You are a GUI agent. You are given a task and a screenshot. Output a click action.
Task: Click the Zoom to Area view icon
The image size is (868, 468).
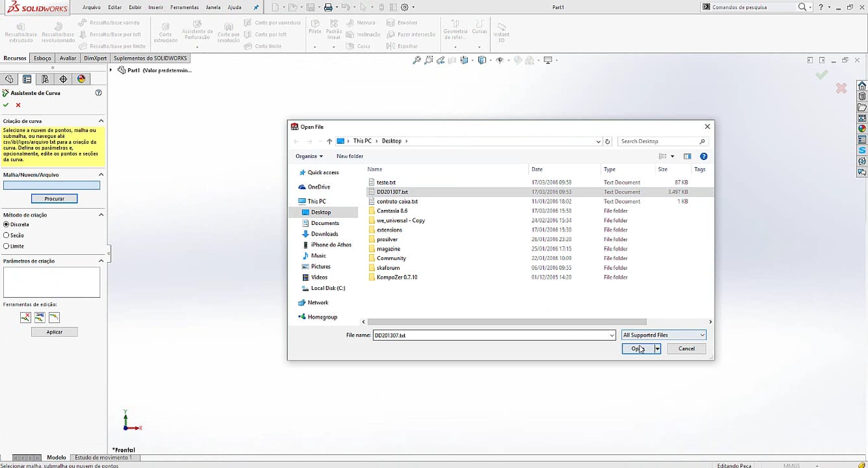[x=429, y=60]
